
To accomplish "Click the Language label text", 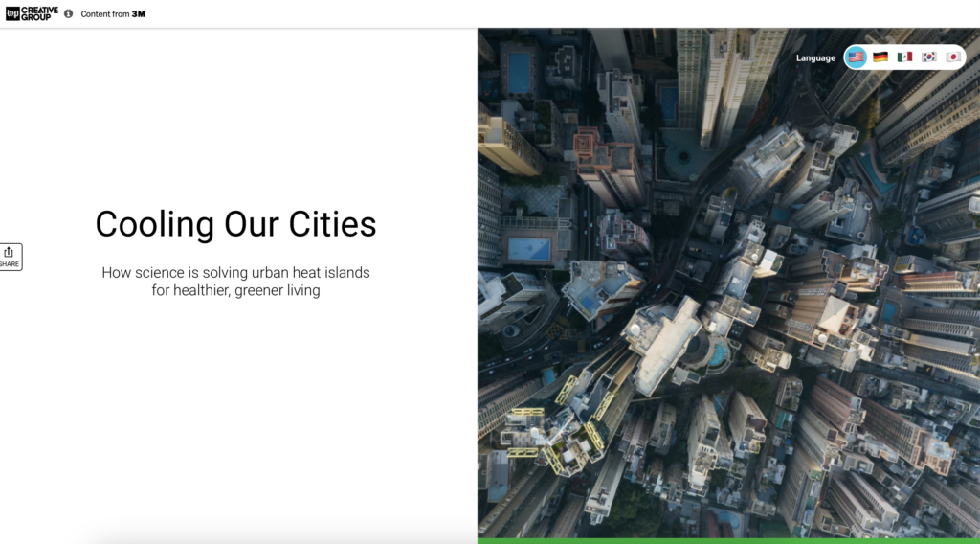I will pos(815,57).
